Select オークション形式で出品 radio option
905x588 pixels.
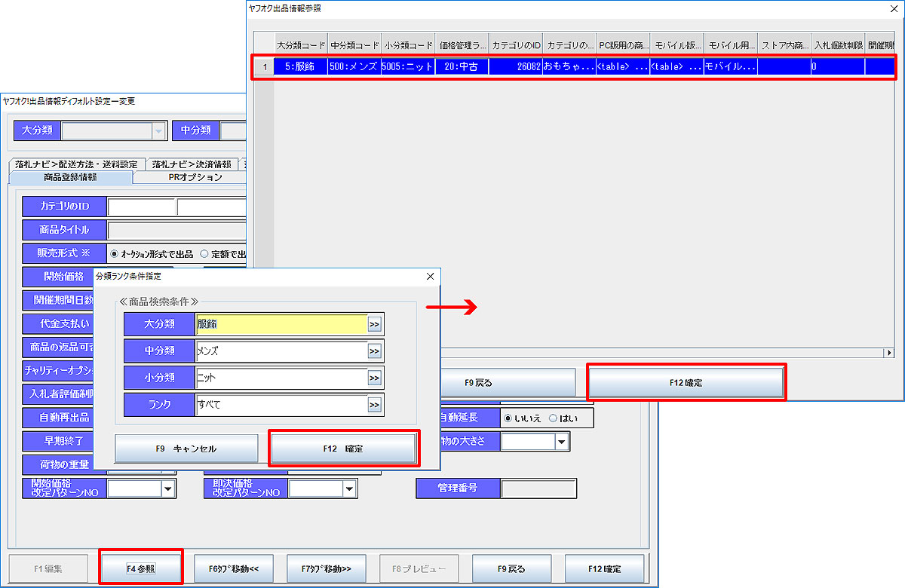click(x=152, y=254)
